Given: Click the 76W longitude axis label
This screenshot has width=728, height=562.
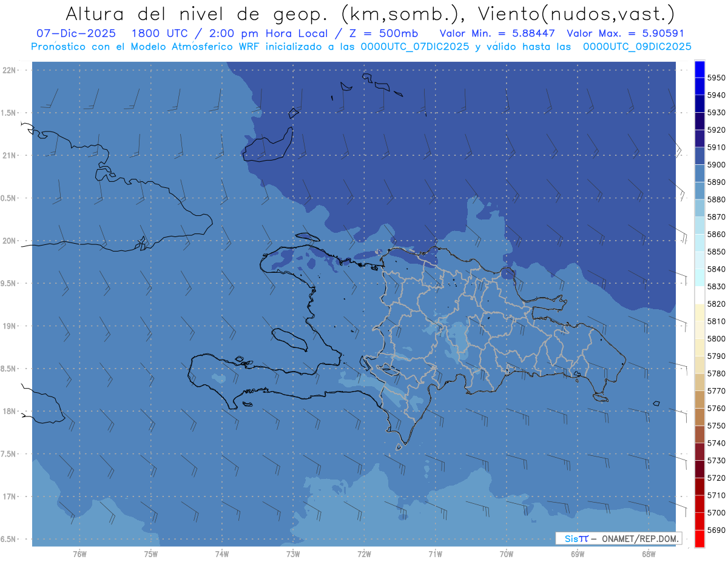Looking at the screenshot, I should point(79,554).
